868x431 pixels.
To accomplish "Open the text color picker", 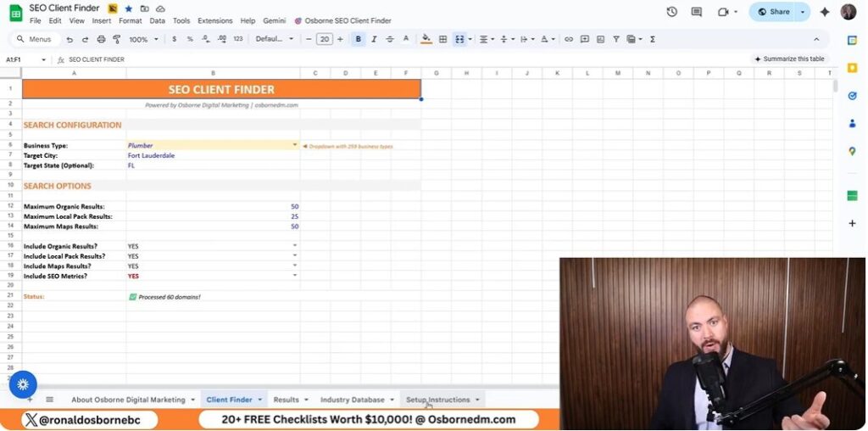I will (x=406, y=39).
